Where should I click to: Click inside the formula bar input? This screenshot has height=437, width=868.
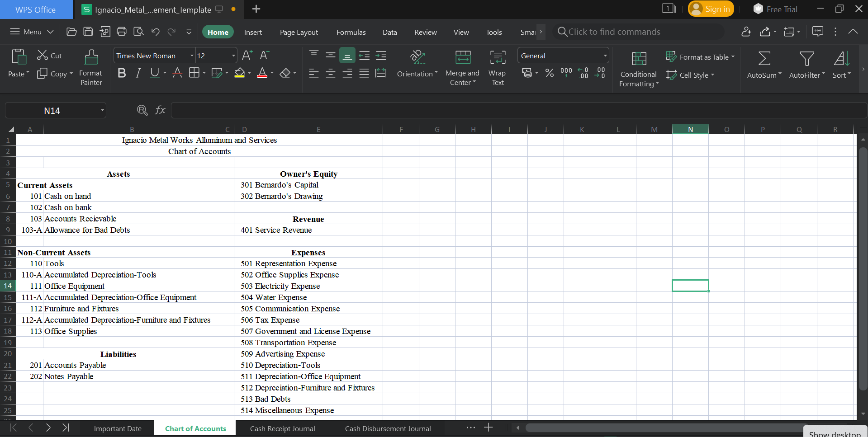tap(519, 111)
